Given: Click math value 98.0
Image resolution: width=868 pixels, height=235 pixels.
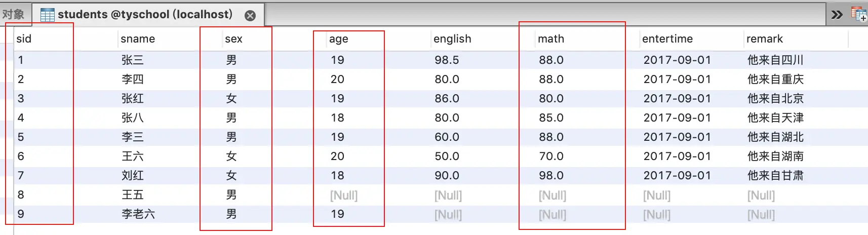Looking at the screenshot, I should (551, 176).
